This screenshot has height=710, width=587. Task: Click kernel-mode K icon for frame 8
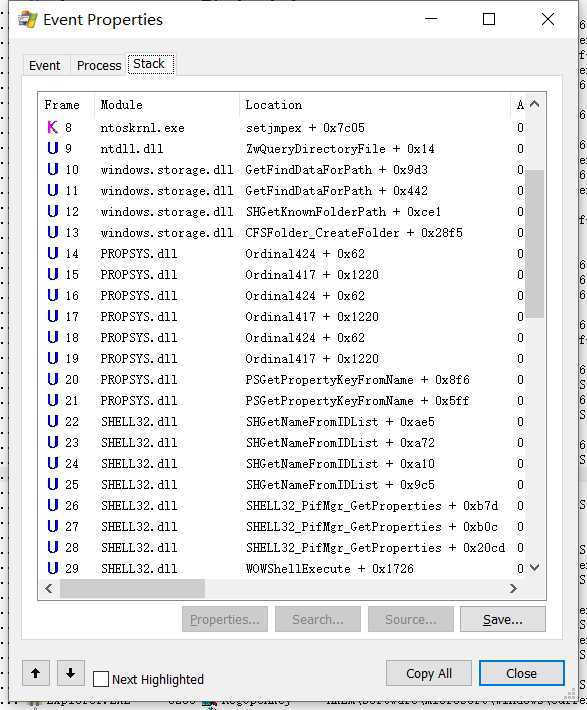(53, 127)
